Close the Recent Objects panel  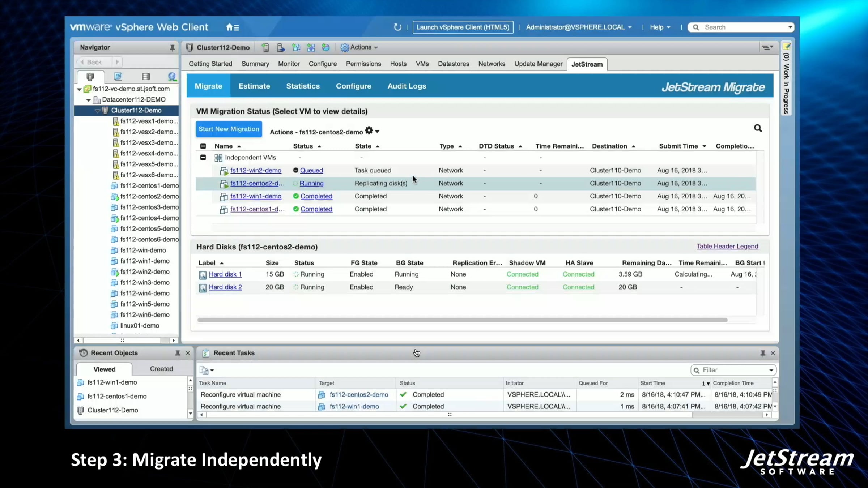pos(188,353)
